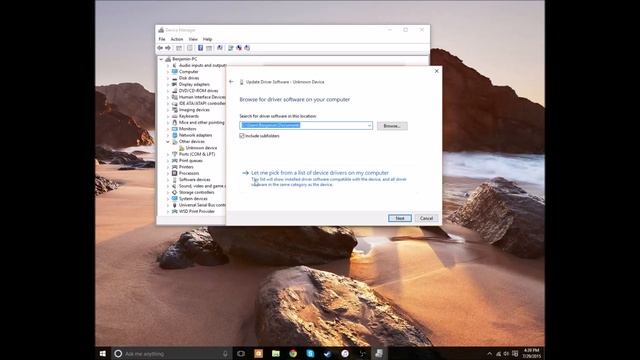Expand the Network adapters category
640x360 pixels.
click(x=168, y=135)
